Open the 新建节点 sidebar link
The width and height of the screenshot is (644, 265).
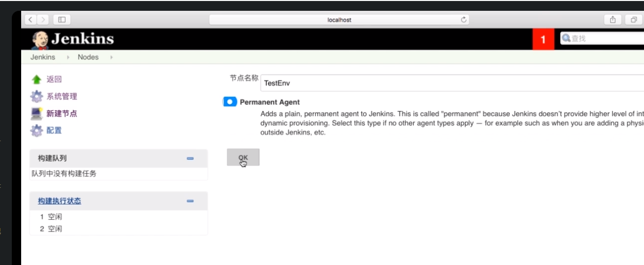[x=62, y=114]
